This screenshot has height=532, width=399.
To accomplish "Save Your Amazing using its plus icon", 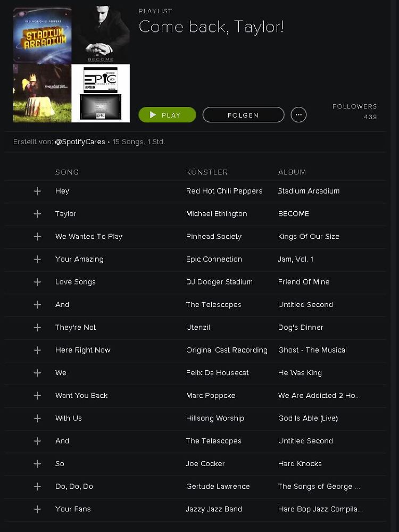I will 37,260.
